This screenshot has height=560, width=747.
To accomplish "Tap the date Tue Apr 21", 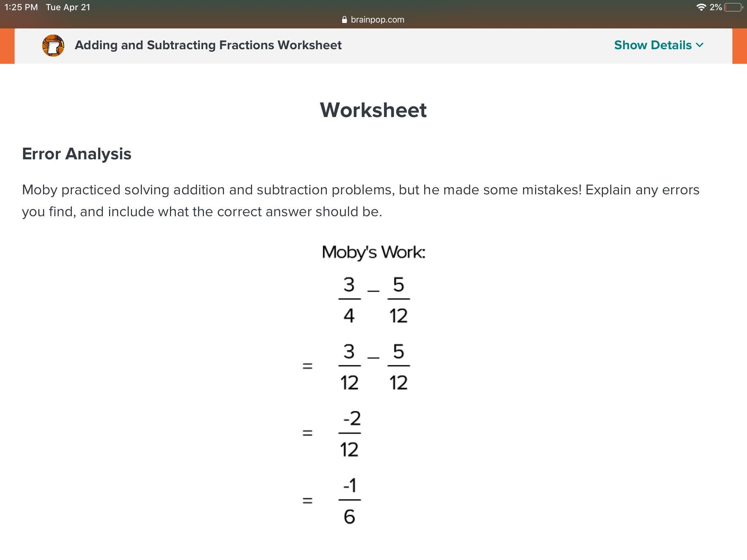I will point(68,7).
